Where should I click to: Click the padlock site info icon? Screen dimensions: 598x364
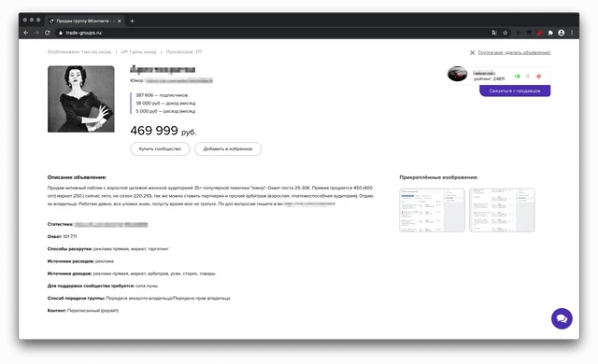pyautogui.click(x=60, y=33)
